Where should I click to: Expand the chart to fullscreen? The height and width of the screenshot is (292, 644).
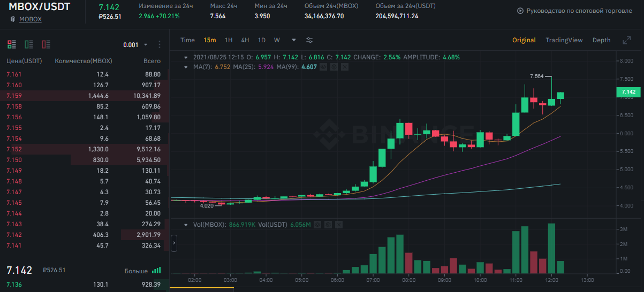(x=627, y=40)
